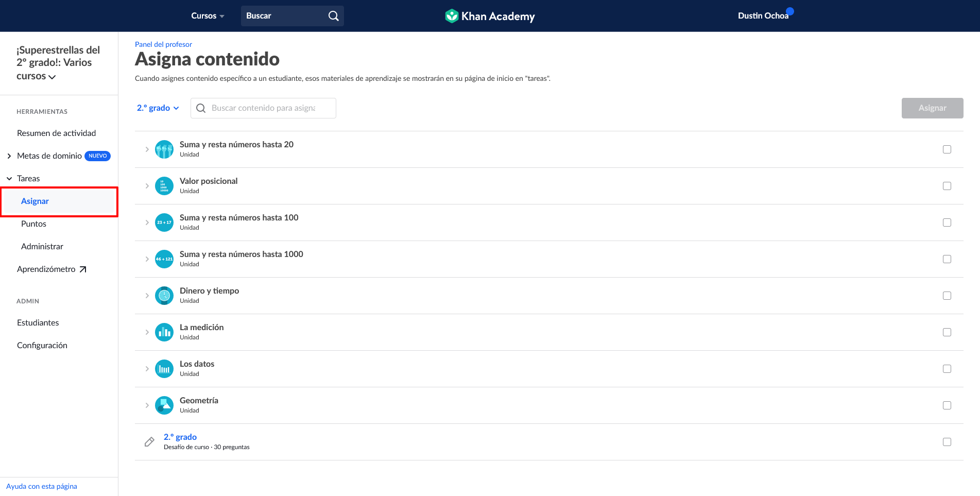
Task: Check the Dinero y tiempo checkbox
Action: 947,296
